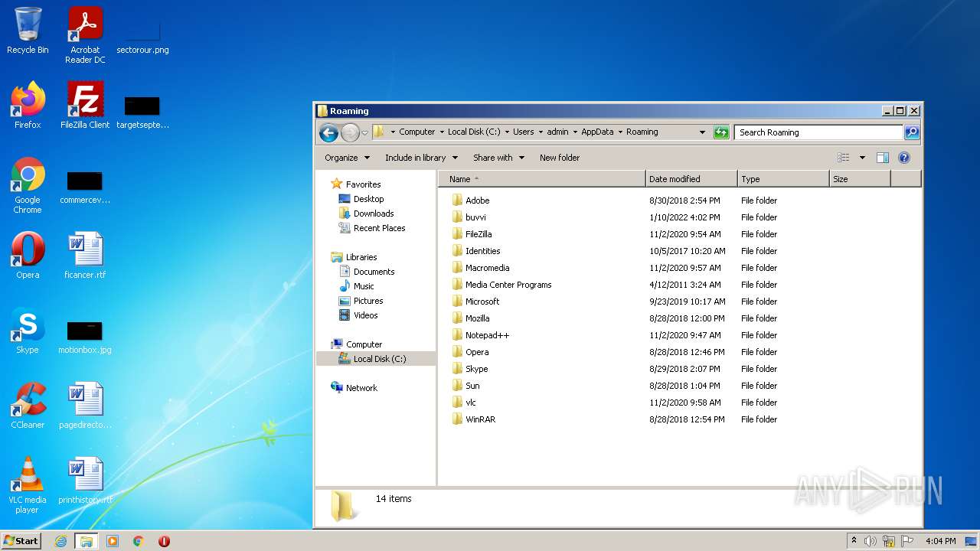Click the Change your view icon
980x551 pixels.
pos(844,158)
